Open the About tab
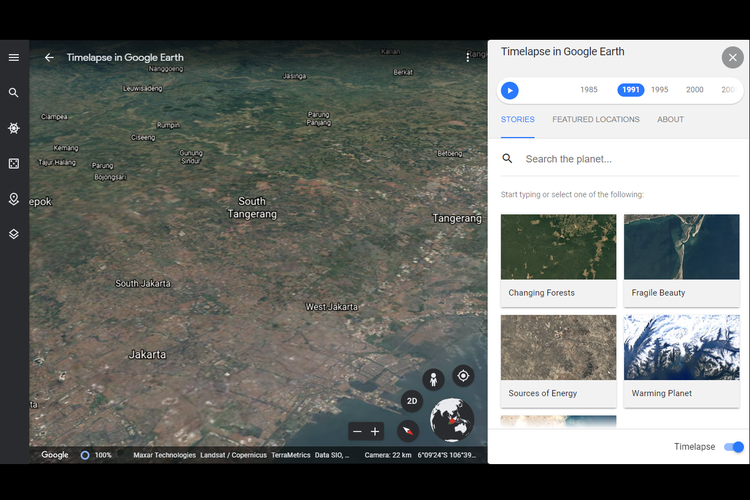This screenshot has width=750, height=500. [x=670, y=120]
